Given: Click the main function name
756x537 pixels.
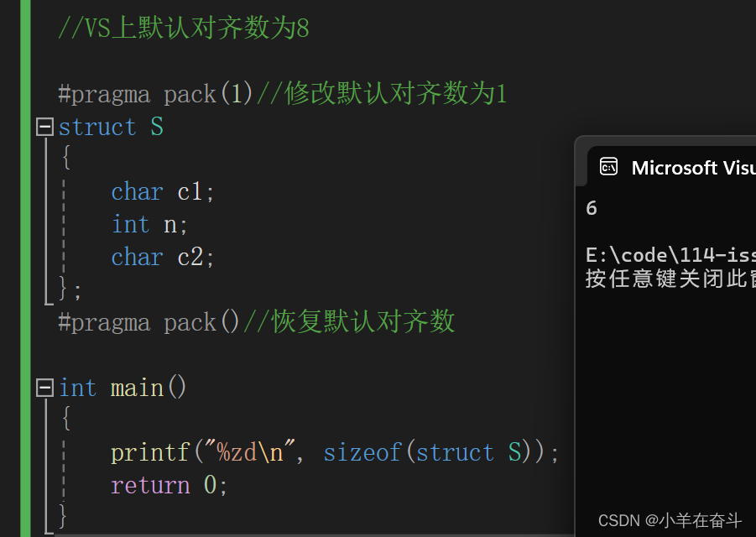Looking at the screenshot, I should 137,388.
